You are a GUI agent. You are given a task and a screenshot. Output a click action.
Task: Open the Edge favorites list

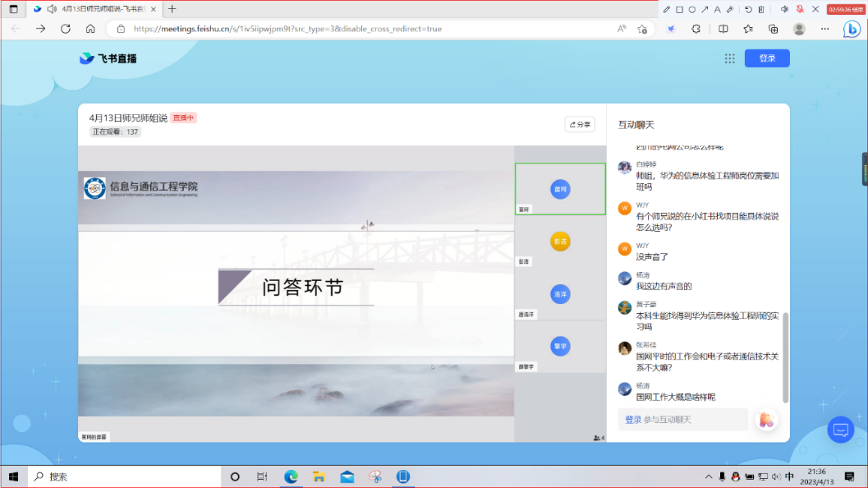pyautogui.click(x=747, y=29)
